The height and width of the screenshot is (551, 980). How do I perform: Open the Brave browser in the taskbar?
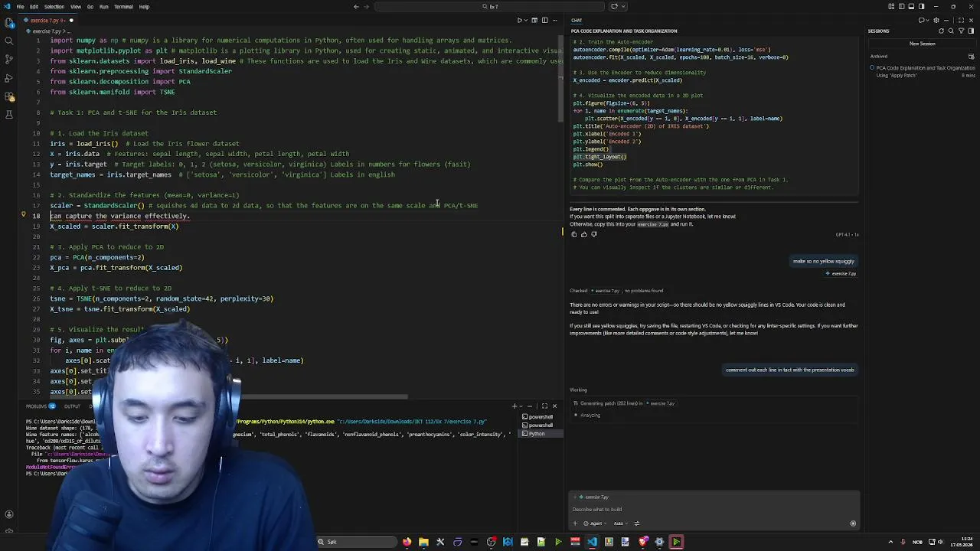click(642, 542)
